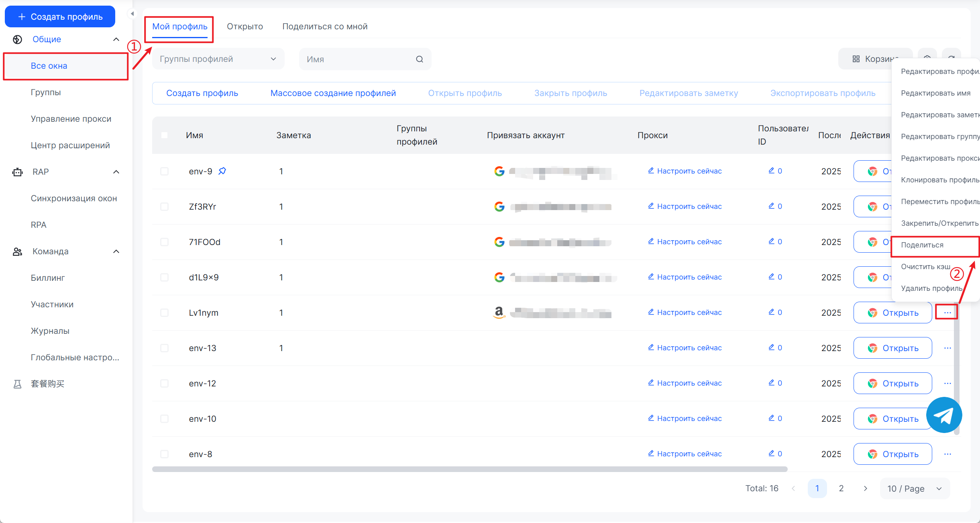Click the Telegram floating chat icon

(x=943, y=415)
